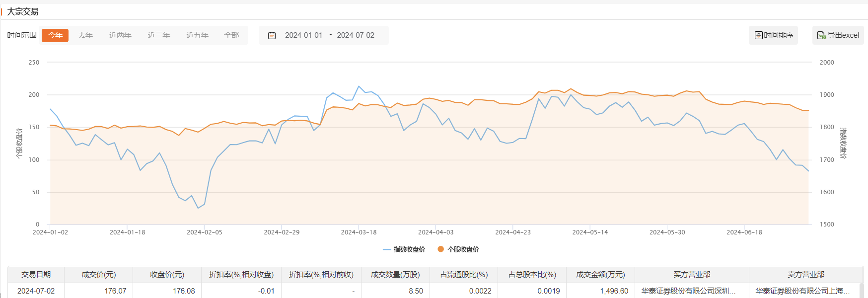Click the 成交金额(万元) column header
Screen dimensions: 868x298
pos(600,275)
